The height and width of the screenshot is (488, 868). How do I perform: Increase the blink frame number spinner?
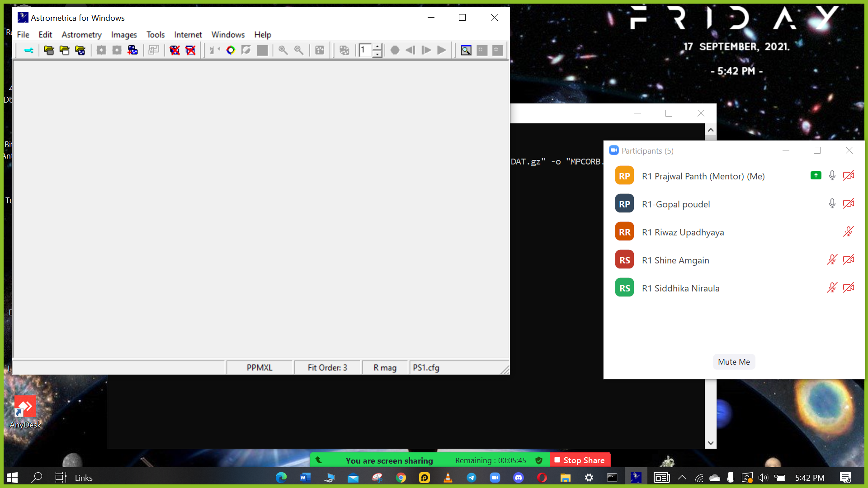(x=377, y=47)
